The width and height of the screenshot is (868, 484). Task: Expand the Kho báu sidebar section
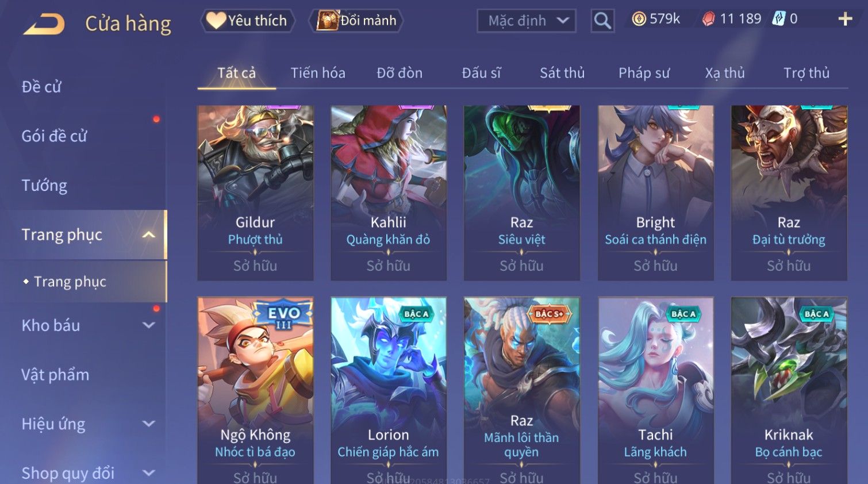click(x=148, y=325)
